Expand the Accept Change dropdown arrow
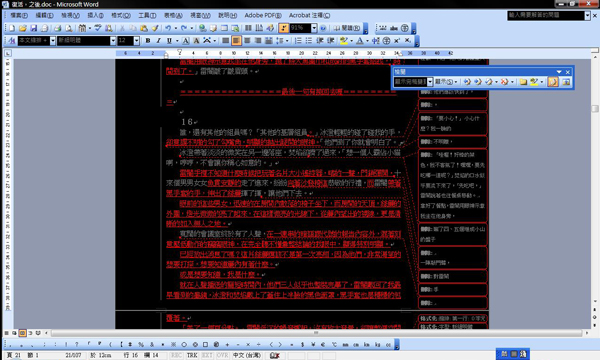 point(496,82)
